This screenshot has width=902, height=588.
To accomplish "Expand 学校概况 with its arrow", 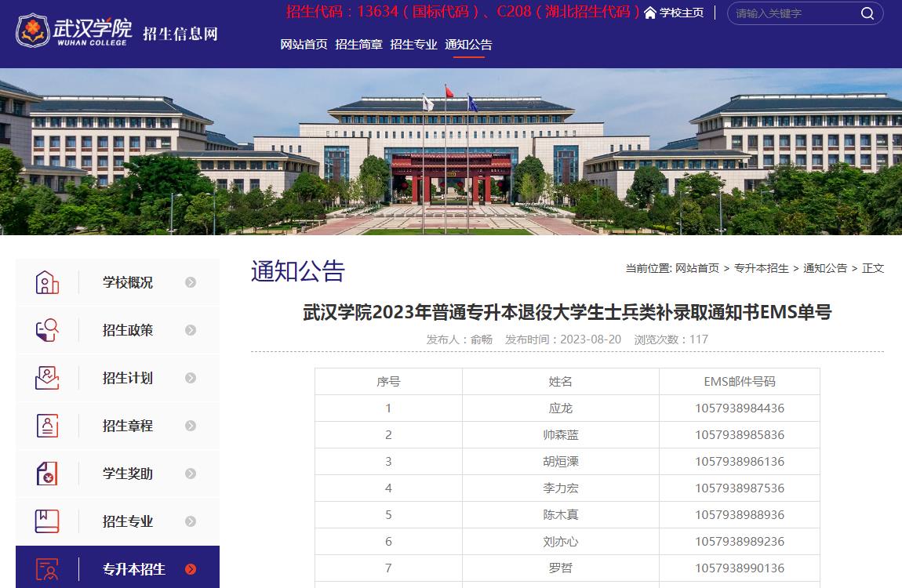I will tap(191, 282).
